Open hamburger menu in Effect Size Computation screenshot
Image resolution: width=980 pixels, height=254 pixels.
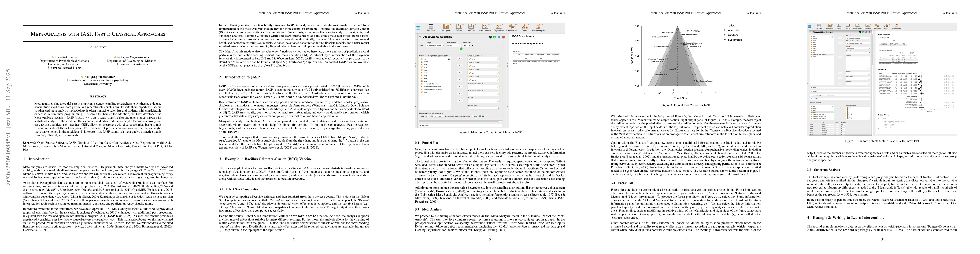click(x=418, y=28)
